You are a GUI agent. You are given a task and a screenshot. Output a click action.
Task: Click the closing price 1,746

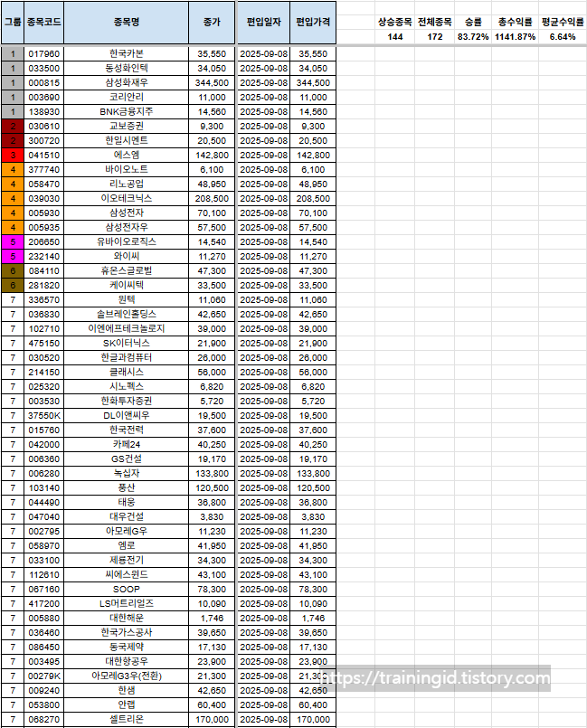tap(212, 618)
